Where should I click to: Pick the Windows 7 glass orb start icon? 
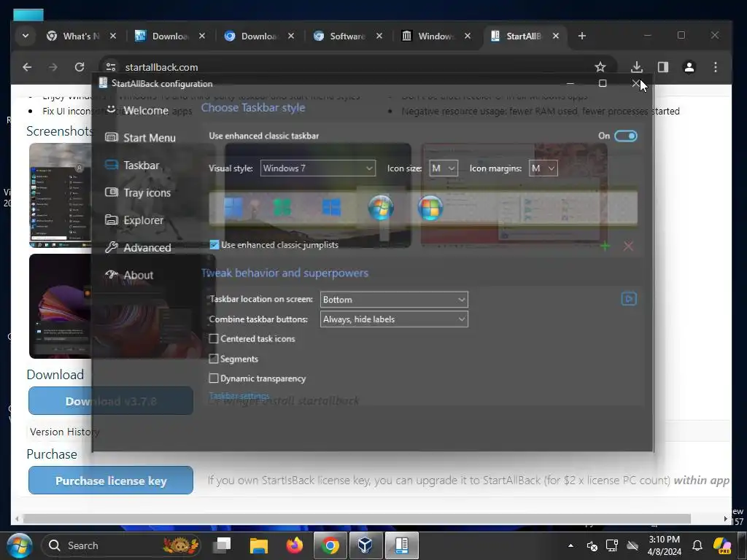381,208
